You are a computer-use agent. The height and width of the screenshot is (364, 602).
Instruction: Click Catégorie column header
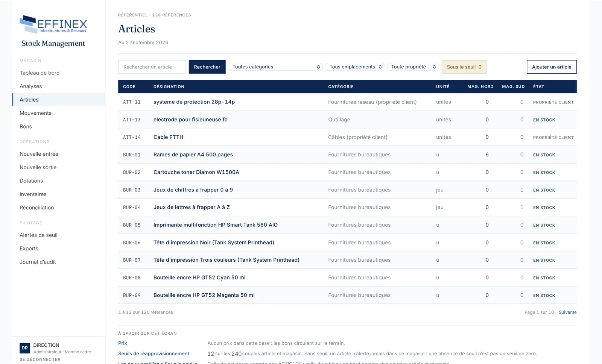coord(341,87)
